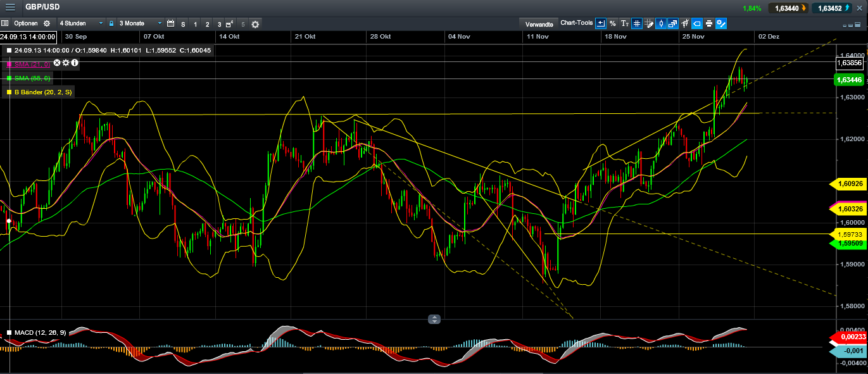Click the sell price 1,63440 button
The width and height of the screenshot is (868, 374).
pyautogui.click(x=789, y=8)
